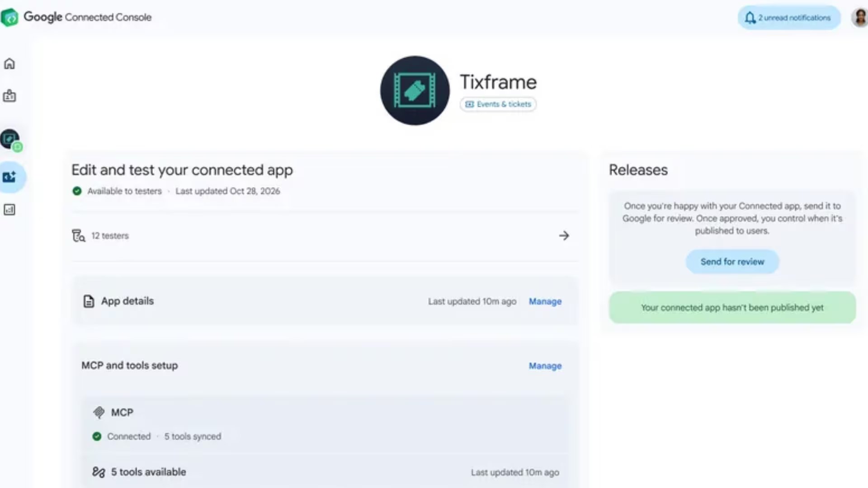Viewport: 868px width, 488px height.
Task: Click 'MCP and tools setup' heading
Action: pyautogui.click(x=130, y=366)
